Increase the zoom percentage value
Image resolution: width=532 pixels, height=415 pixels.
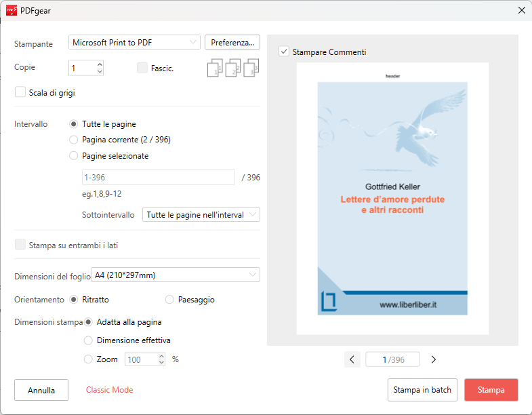pyautogui.click(x=161, y=356)
